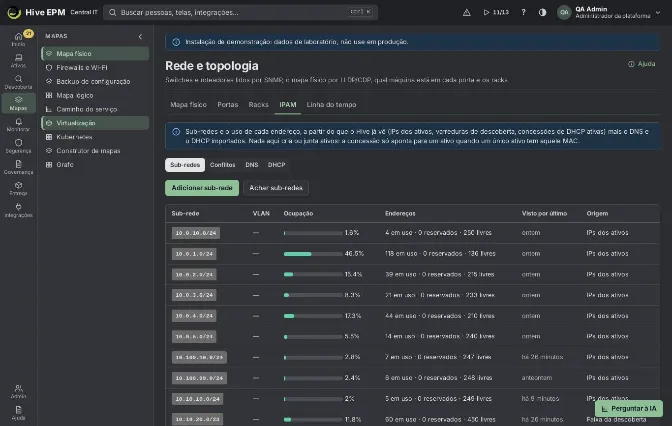Select the DNS segmented option
The height and width of the screenshot is (426, 672).
point(252,165)
